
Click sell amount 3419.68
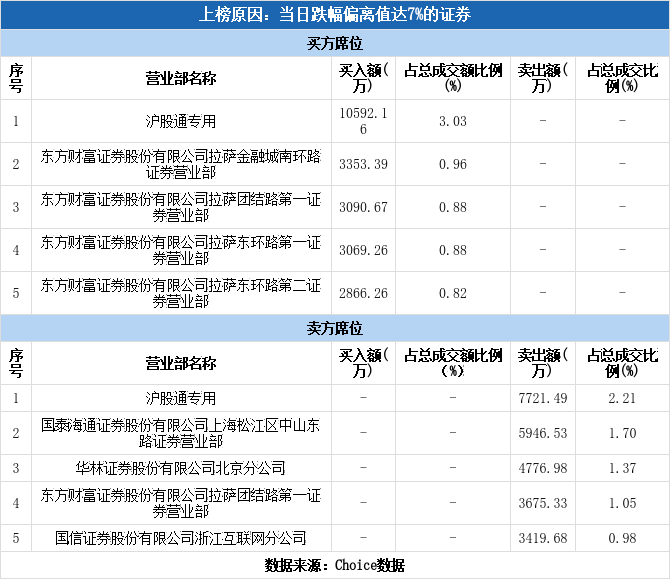pyautogui.click(x=543, y=538)
